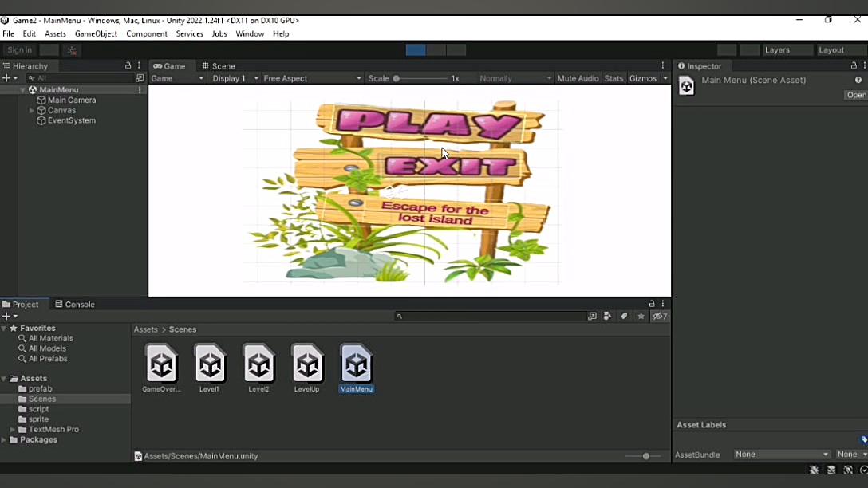Screen dimensions: 868x488
Task: Click the Asset Labels tag icon
Action: tap(863, 439)
